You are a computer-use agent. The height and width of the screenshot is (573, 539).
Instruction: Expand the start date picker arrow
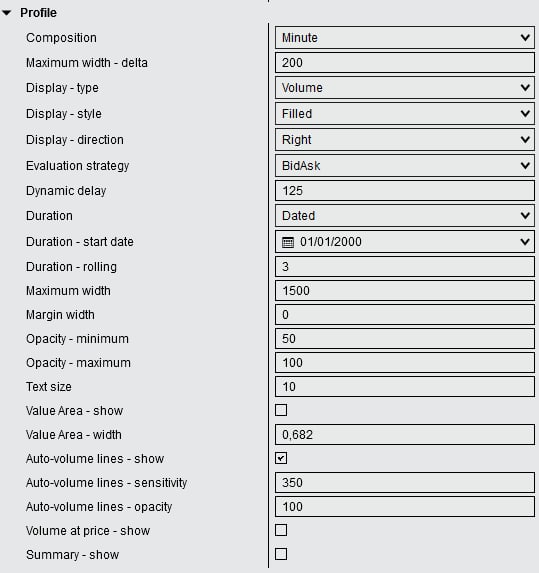(x=525, y=242)
